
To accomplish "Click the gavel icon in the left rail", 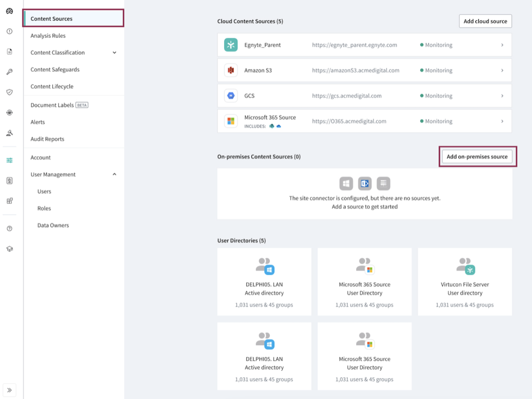I will (10, 133).
